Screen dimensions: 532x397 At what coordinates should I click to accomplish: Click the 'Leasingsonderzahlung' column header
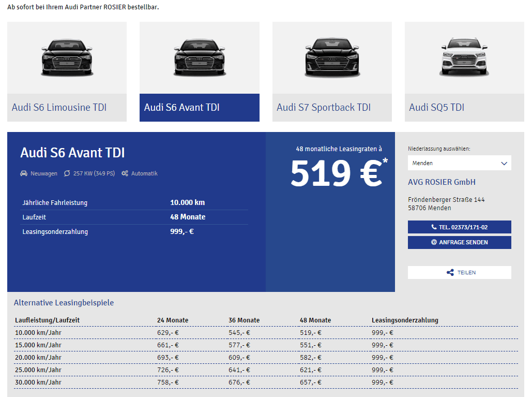click(405, 320)
